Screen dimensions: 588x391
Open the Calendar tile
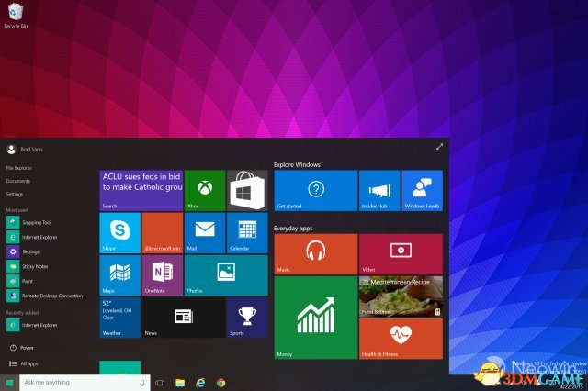tap(247, 233)
